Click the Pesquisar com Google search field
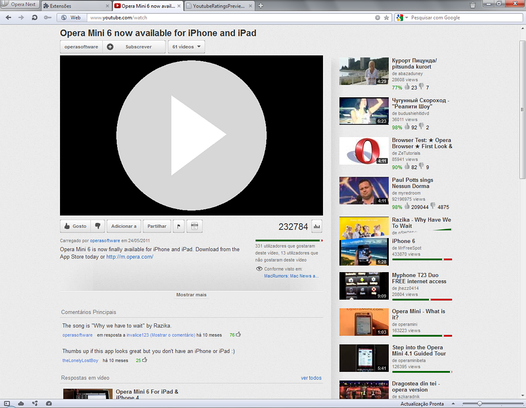526x408 pixels. click(x=466, y=18)
